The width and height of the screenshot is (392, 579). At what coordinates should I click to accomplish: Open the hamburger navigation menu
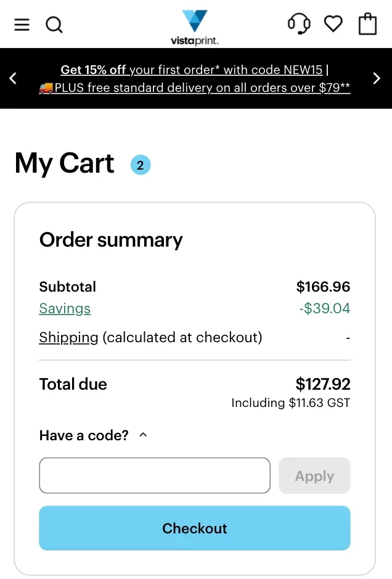pyautogui.click(x=22, y=25)
